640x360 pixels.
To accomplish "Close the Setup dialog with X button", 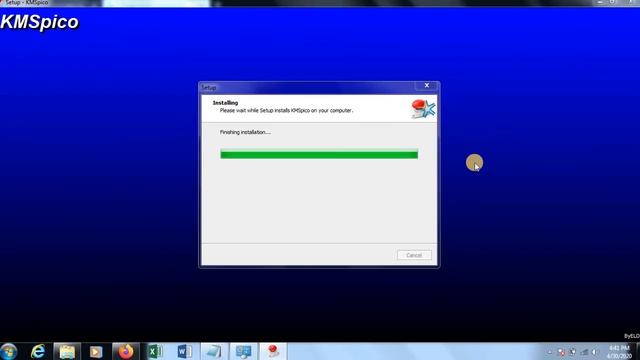I will pyautogui.click(x=427, y=85).
